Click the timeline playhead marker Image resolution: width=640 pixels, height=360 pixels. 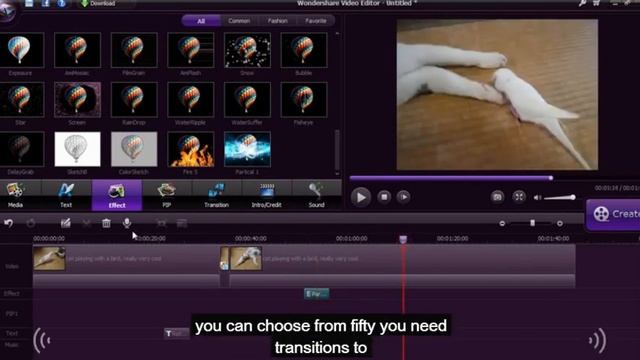coord(403,239)
